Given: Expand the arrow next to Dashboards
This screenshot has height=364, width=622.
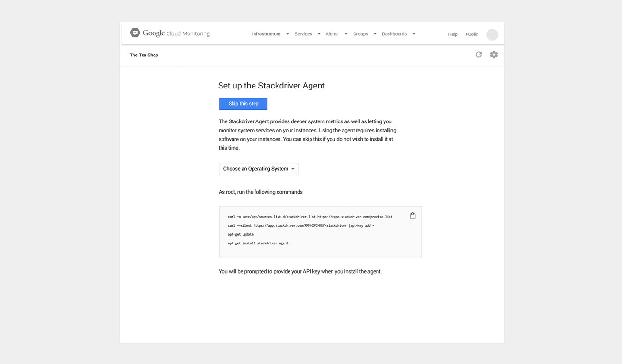Looking at the screenshot, I should [x=414, y=34].
